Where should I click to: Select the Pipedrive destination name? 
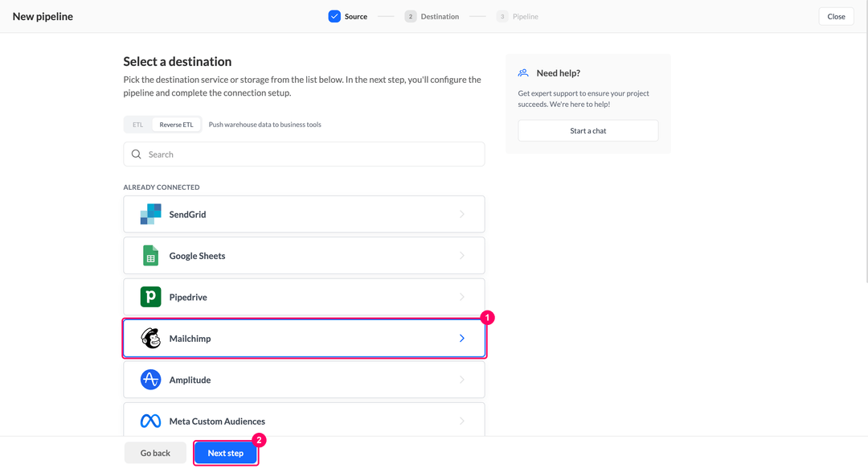pyautogui.click(x=188, y=297)
